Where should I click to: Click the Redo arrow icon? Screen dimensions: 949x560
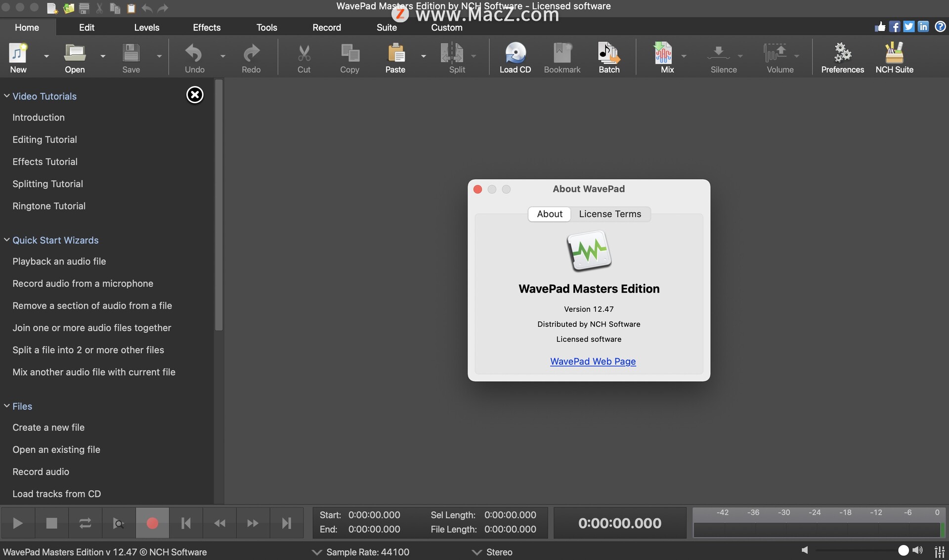251,53
